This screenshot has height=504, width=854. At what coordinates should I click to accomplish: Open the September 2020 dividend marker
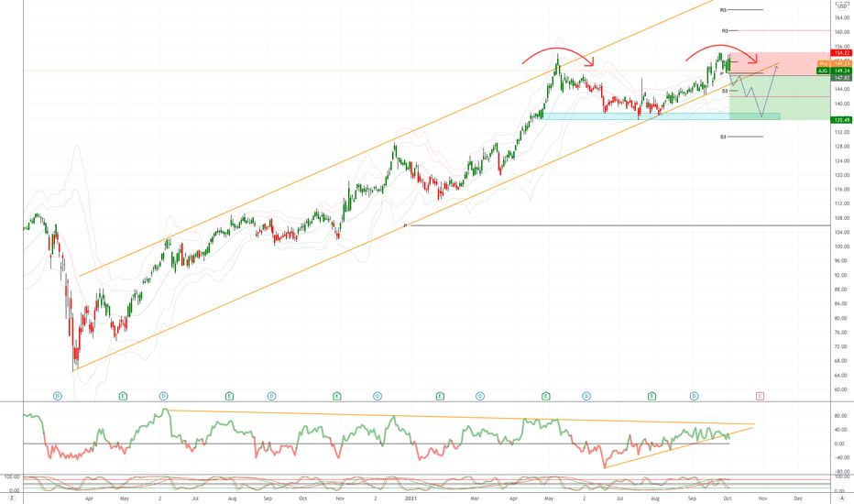[272, 396]
